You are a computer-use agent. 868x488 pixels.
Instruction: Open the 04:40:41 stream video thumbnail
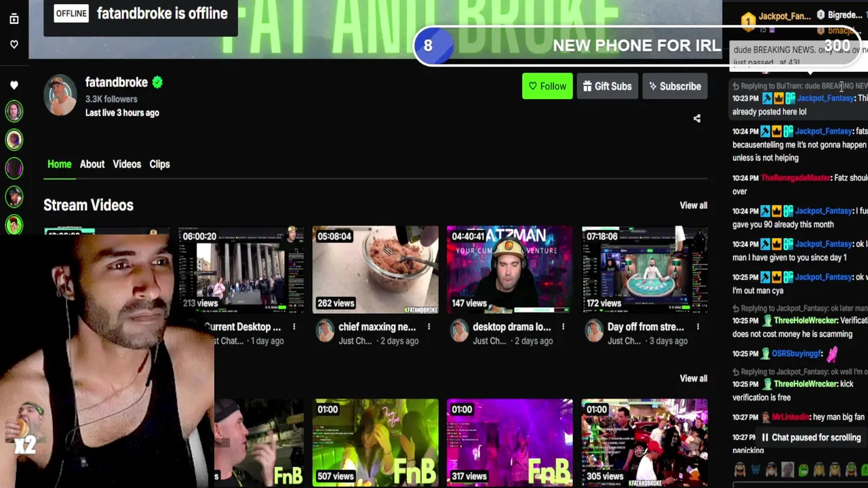pyautogui.click(x=509, y=270)
